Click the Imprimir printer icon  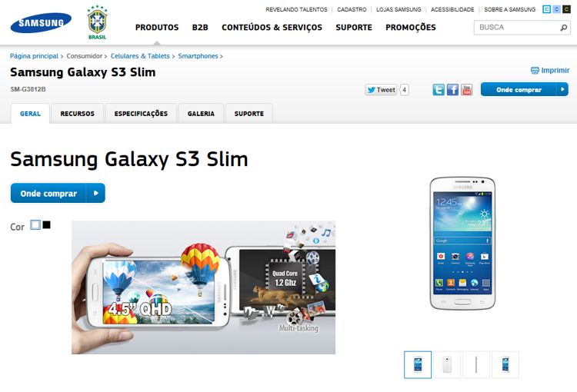coord(535,70)
